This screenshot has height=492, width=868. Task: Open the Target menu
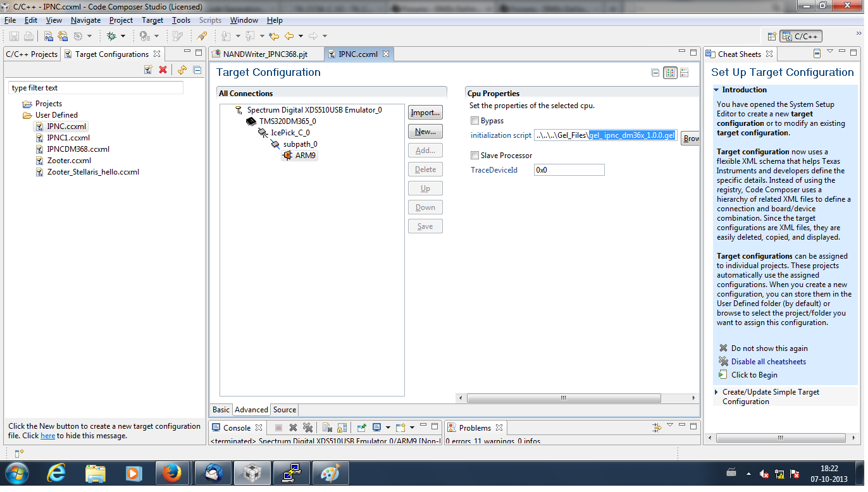[152, 20]
